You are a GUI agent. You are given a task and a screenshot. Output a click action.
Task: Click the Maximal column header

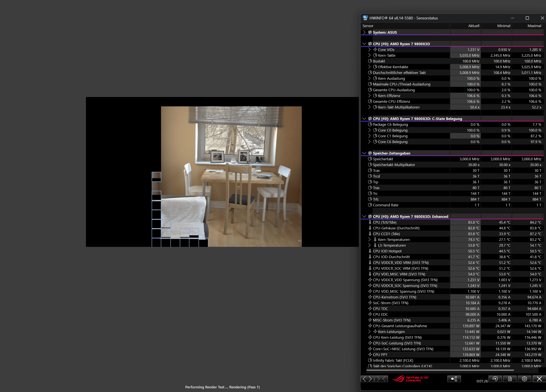click(x=534, y=26)
